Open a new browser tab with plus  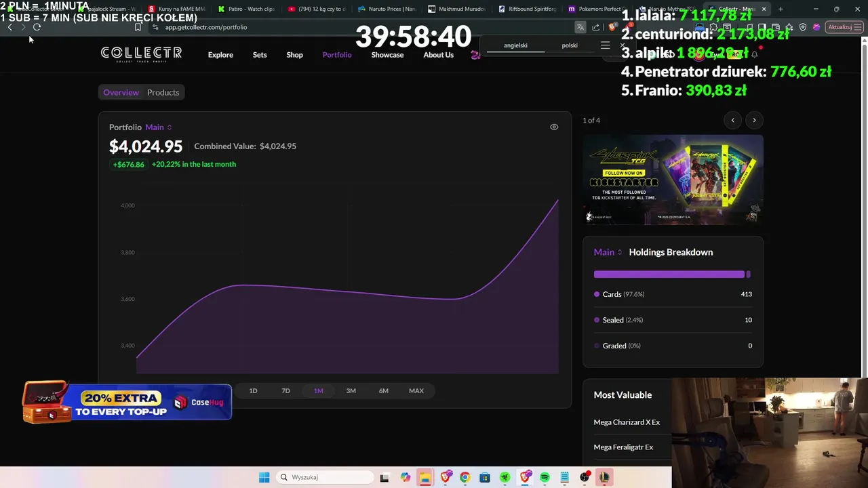coord(781,9)
